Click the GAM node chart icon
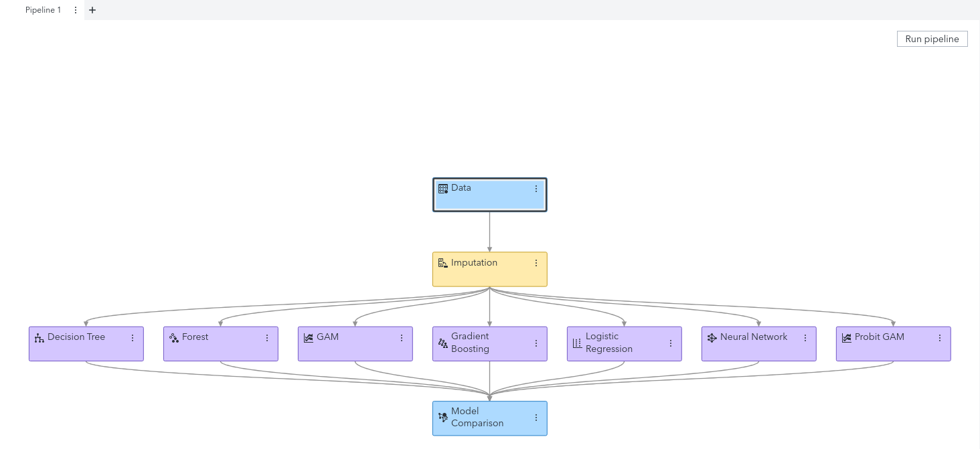Screen dimensions: 980x449 click(308, 338)
